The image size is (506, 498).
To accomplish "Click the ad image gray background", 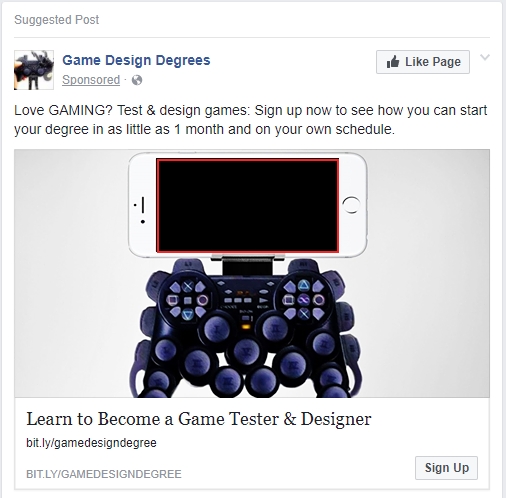I will (x=427, y=273).
